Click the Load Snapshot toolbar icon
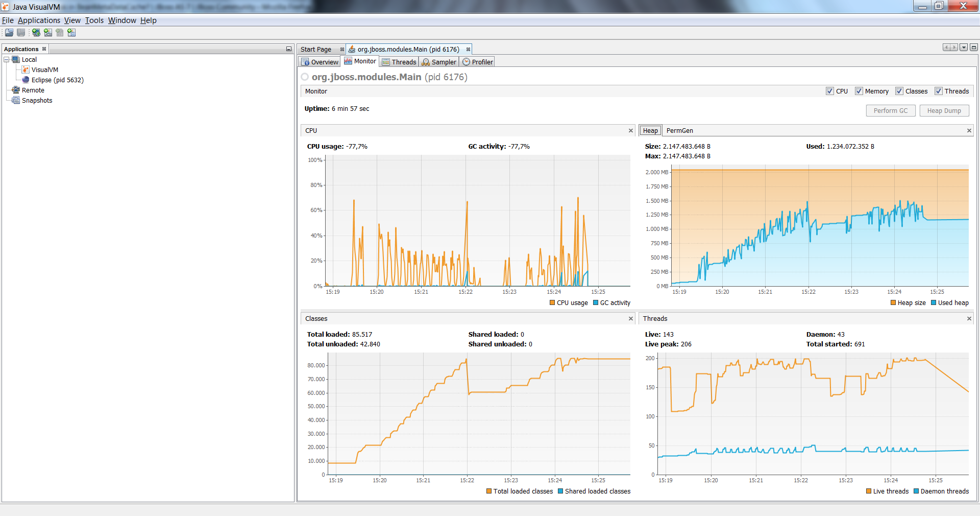 point(9,33)
